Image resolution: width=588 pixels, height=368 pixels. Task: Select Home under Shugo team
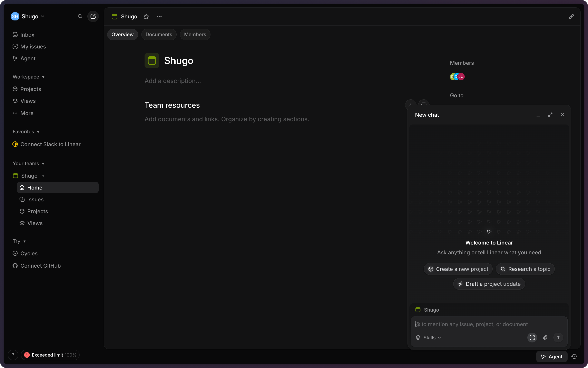click(x=58, y=187)
